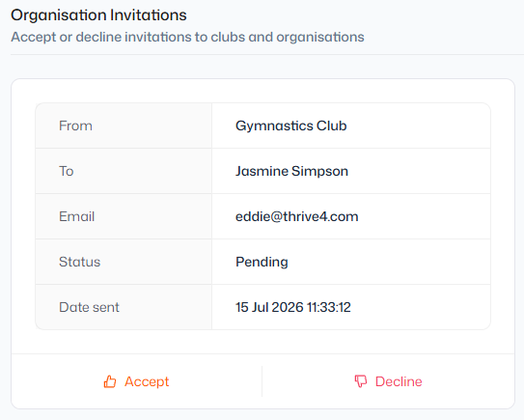The height and width of the screenshot is (420, 524).
Task: Click the Email row label
Action: 77,216
